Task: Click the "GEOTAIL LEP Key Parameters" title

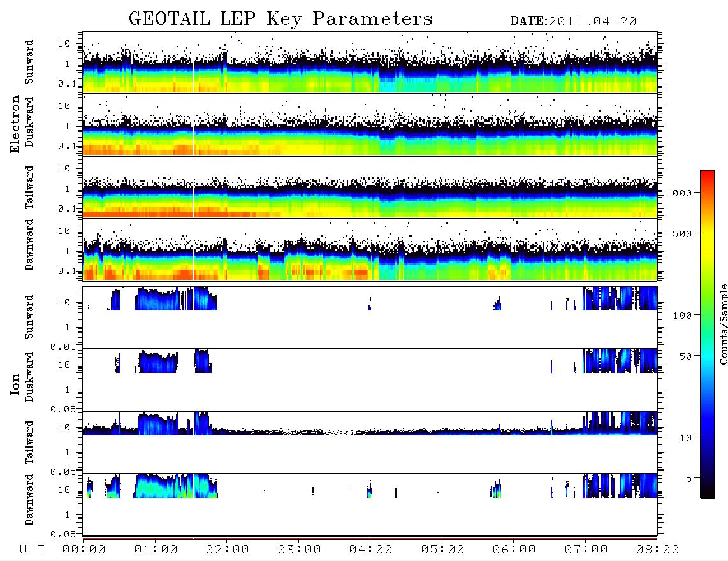Action: coord(280,19)
